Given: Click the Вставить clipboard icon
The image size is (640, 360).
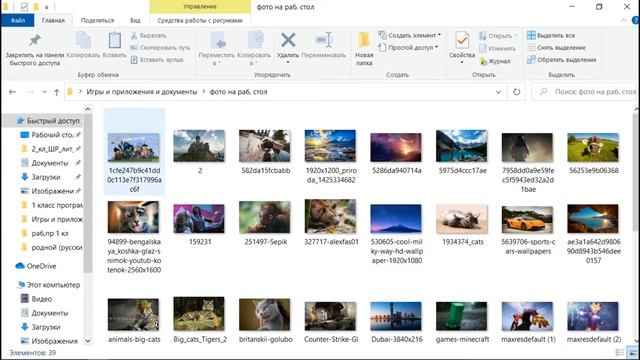Looking at the screenshot, I should click(114, 40).
